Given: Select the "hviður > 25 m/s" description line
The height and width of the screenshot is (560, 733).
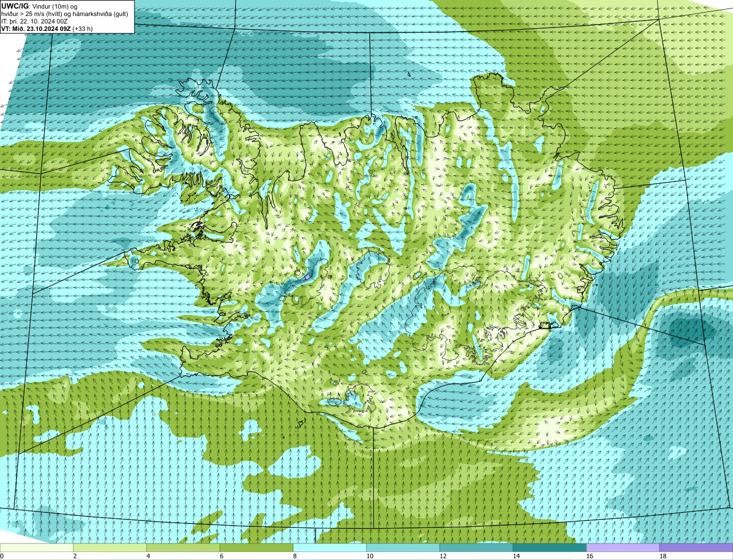Looking at the screenshot, I should tap(66, 14).
